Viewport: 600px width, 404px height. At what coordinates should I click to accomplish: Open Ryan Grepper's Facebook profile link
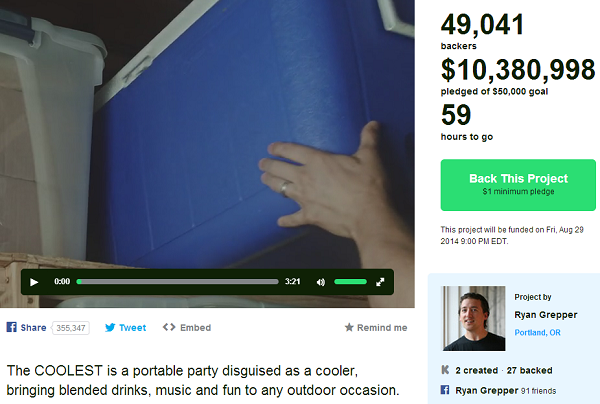pyautogui.click(x=486, y=391)
